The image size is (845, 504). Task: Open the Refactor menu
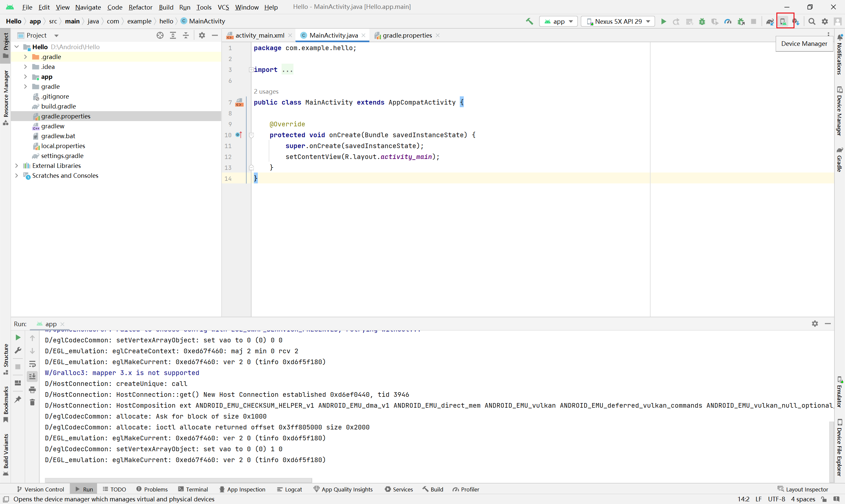[140, 7]
